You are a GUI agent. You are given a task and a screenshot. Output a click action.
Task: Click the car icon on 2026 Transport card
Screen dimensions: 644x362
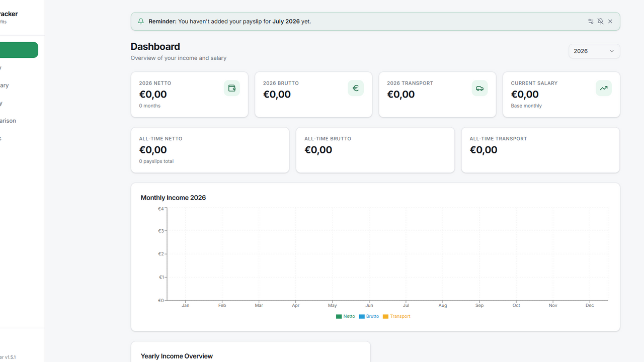[x=479, y=88]
